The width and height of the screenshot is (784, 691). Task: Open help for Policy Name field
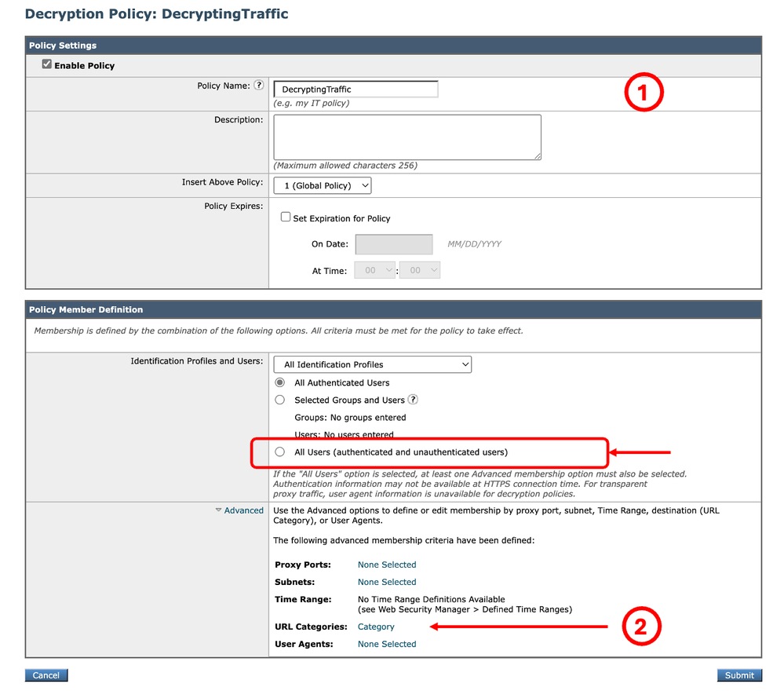(259, 85)
